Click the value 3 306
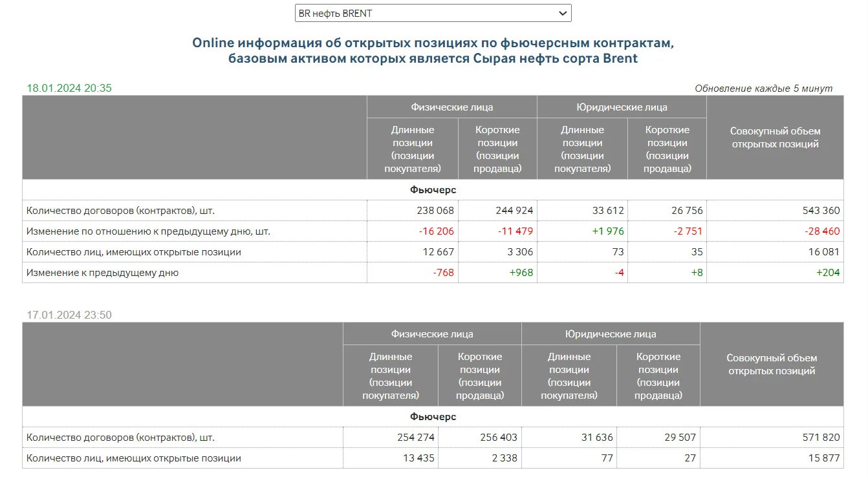The height and width of the screenshot is (477, 868). (x=521, y=252)
